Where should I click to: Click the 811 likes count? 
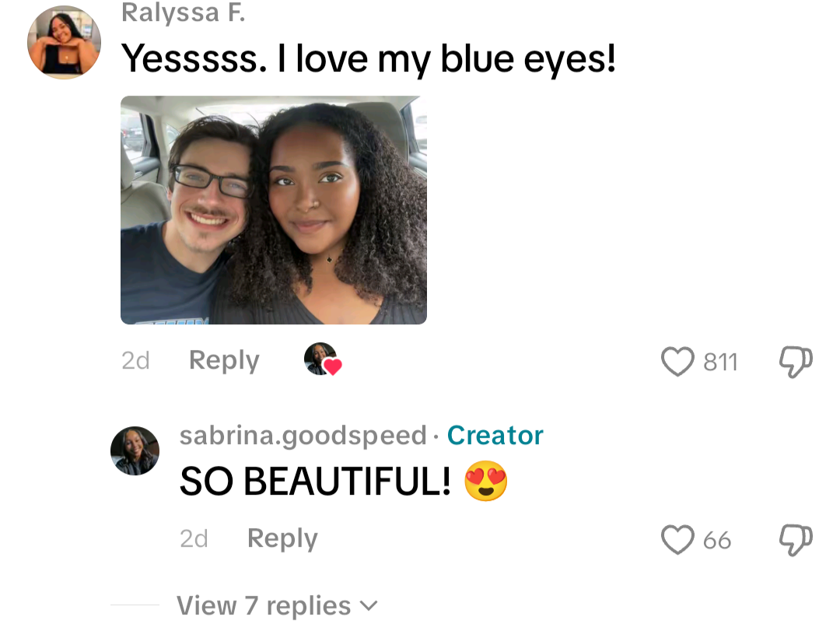point(720,363)
